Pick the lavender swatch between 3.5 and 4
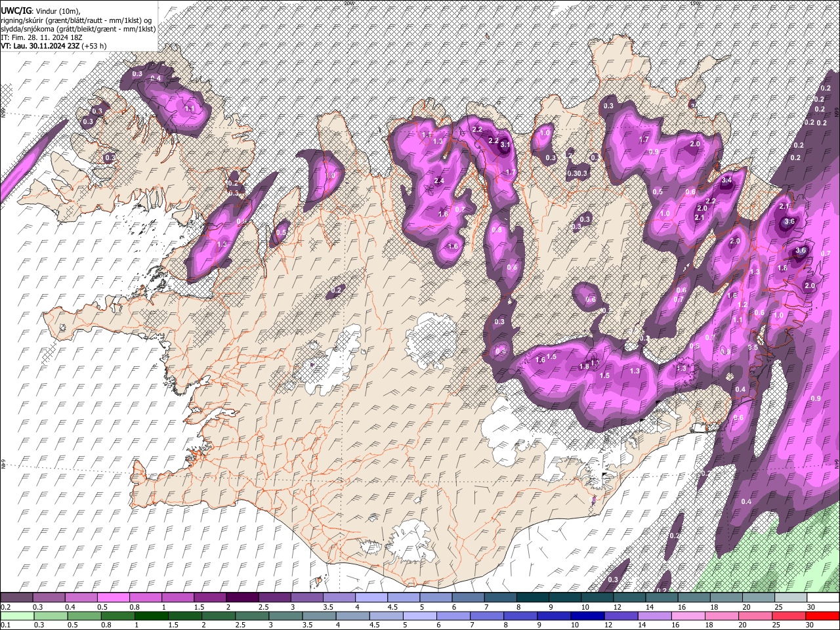Viewport: 840px width, 630px height. pyautogui.click(x=339, y=598)
